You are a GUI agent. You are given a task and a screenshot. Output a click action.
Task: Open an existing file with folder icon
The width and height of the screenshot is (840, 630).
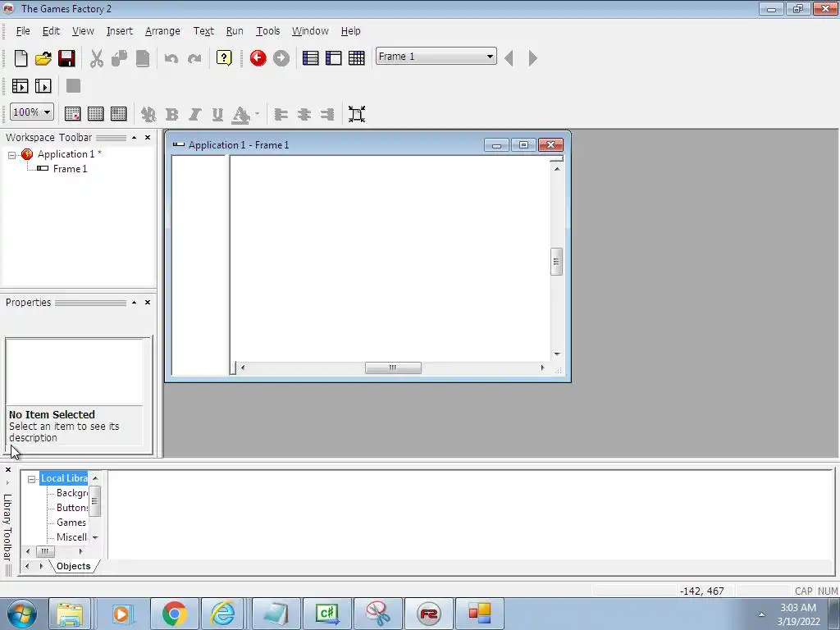(x=43, y=58)
